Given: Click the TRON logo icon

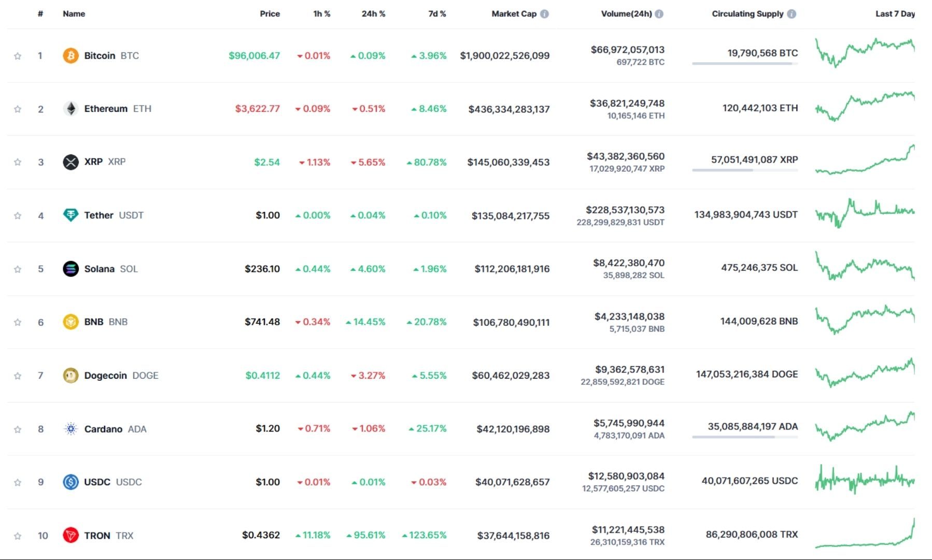Looking at the screenshot, I should click(70, 535).
